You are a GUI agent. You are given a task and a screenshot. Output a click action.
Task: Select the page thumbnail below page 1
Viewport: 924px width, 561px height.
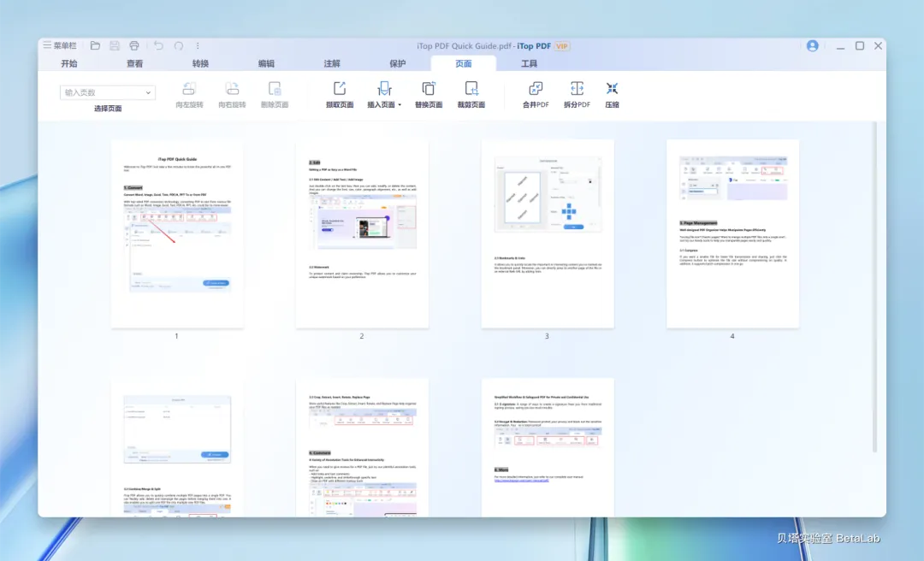coord(177,448)
